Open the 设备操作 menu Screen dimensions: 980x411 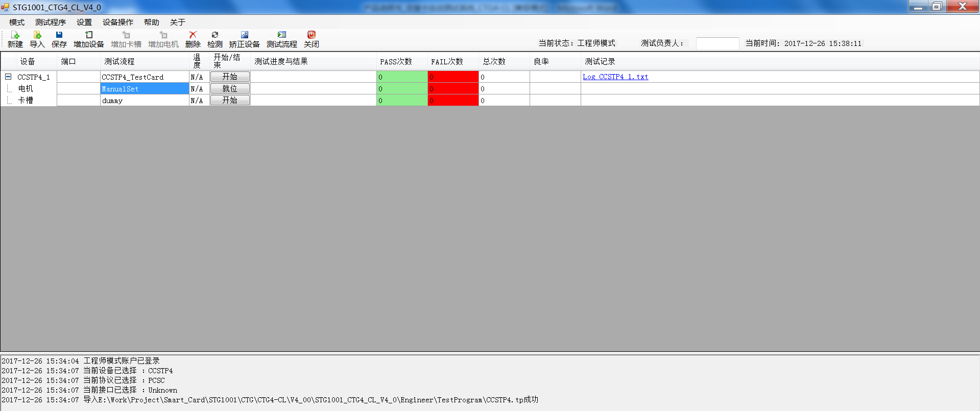tap(118, 22)
